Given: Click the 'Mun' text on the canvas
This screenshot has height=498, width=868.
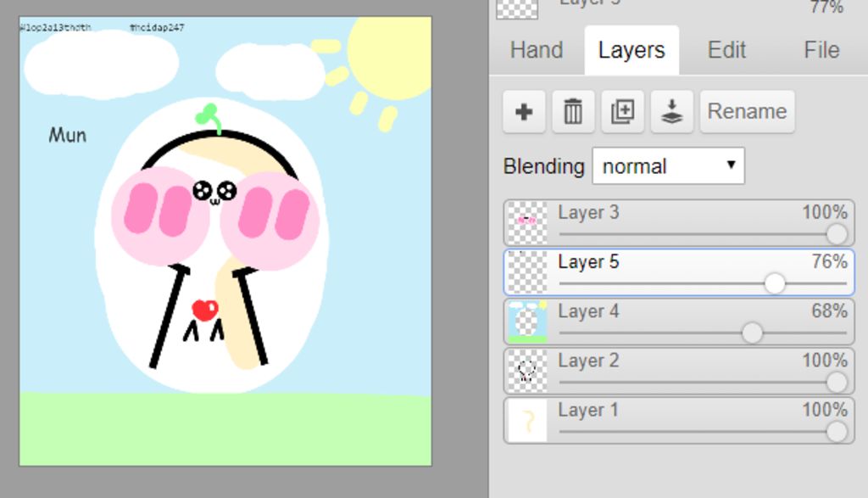Looking at the screenshot, I should 68,135.
